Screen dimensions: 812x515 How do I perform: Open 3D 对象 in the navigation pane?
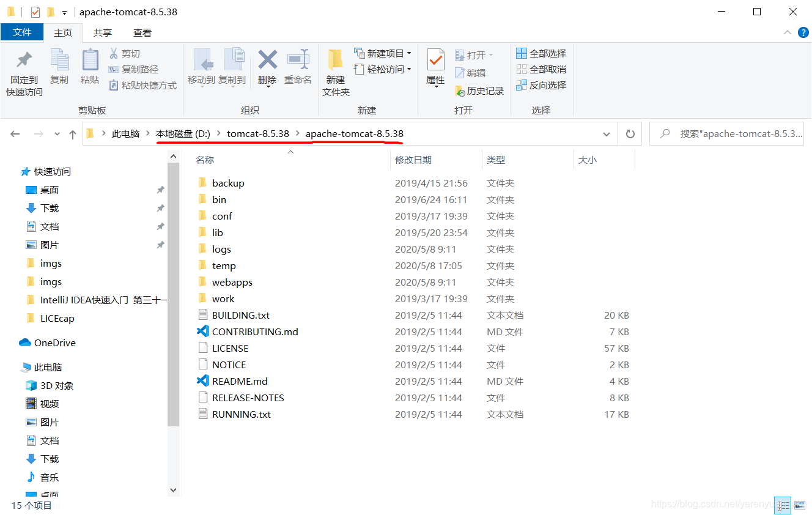pos(56,385)
